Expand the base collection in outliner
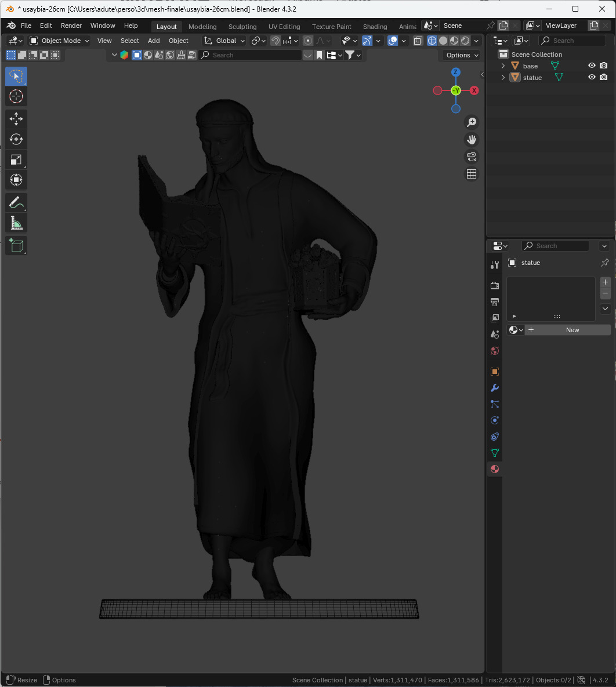 [503, 66]
